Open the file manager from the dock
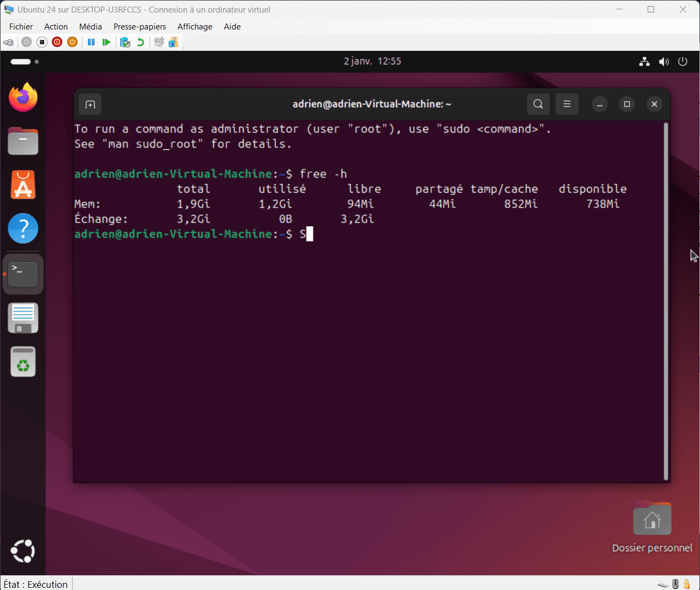 pos(23,141)
